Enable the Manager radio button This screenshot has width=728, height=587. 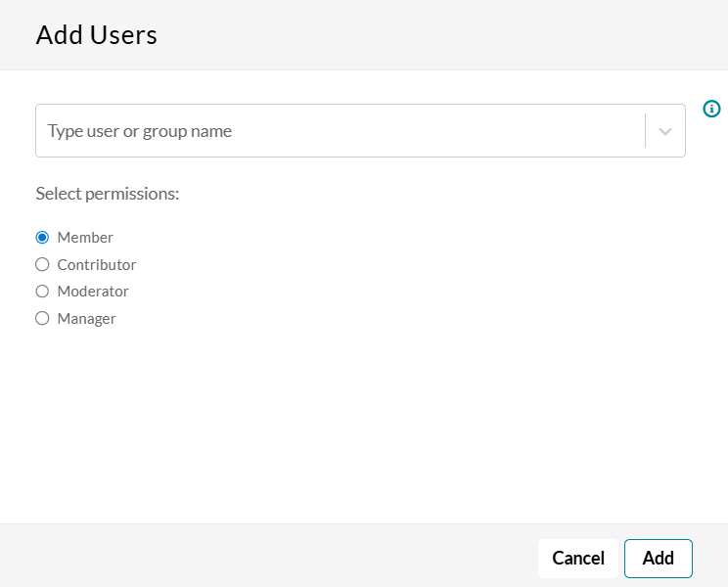coord(42,318)
